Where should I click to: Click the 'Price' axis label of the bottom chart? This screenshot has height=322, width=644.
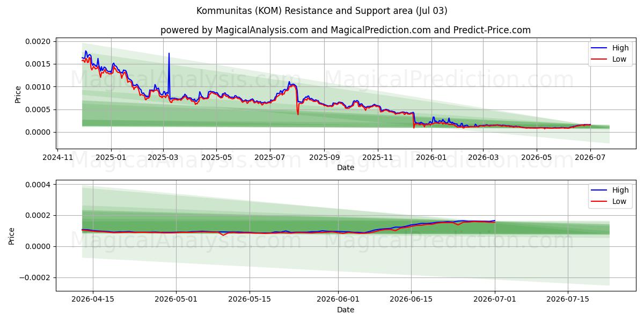click(x=11, y=236)
